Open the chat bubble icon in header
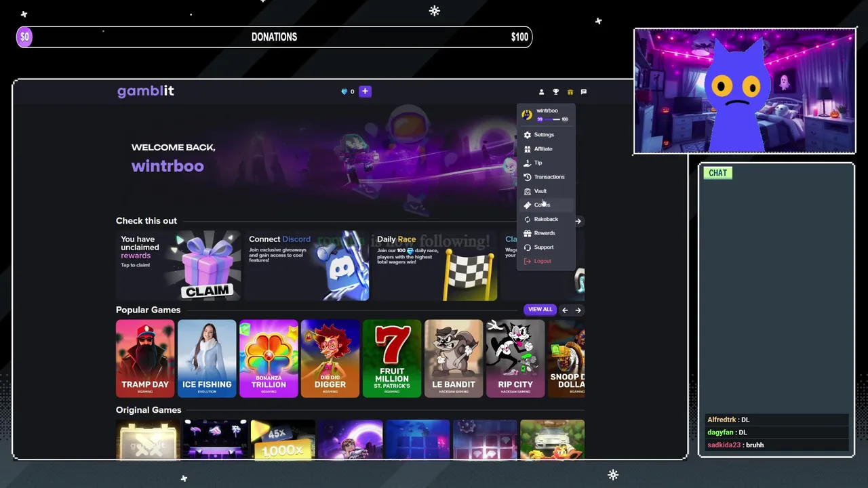The height and width of the screenshot is (488, 868). coord(583,91)
